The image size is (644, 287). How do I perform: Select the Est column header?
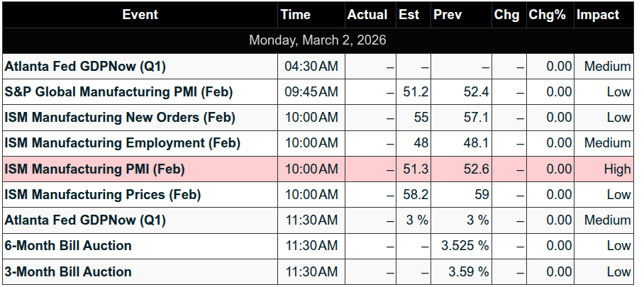411,14
